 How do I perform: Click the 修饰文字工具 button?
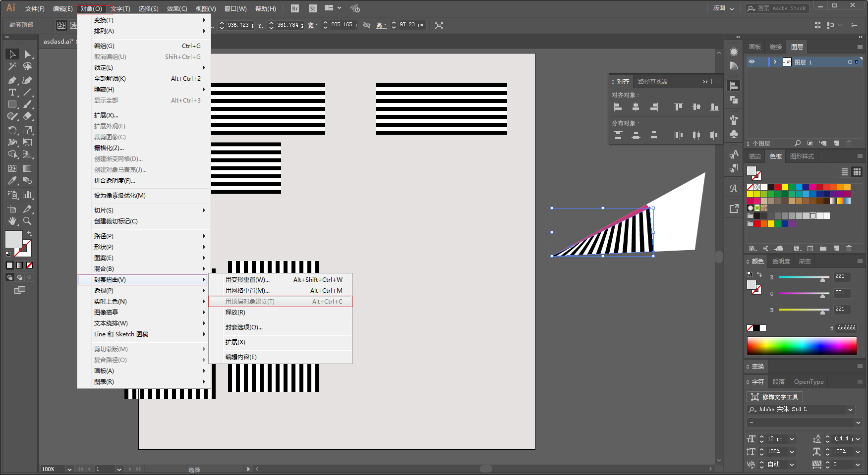[775, 397]
